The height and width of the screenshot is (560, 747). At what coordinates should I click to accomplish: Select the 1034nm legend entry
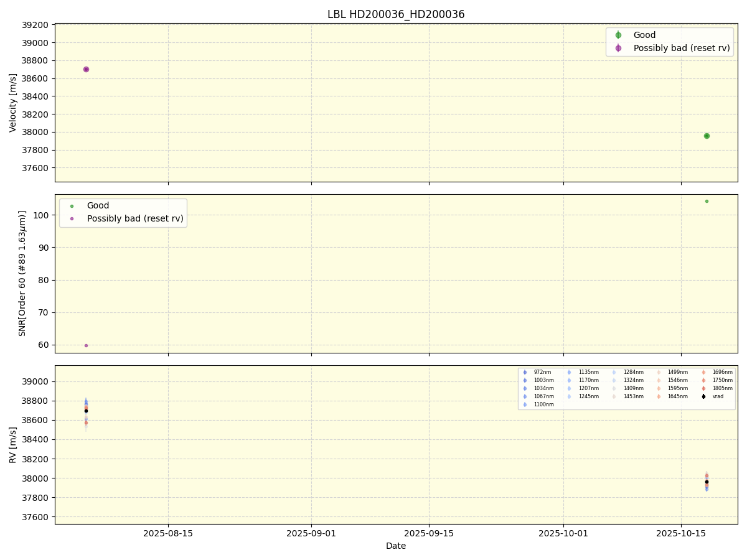coord(538,388)
